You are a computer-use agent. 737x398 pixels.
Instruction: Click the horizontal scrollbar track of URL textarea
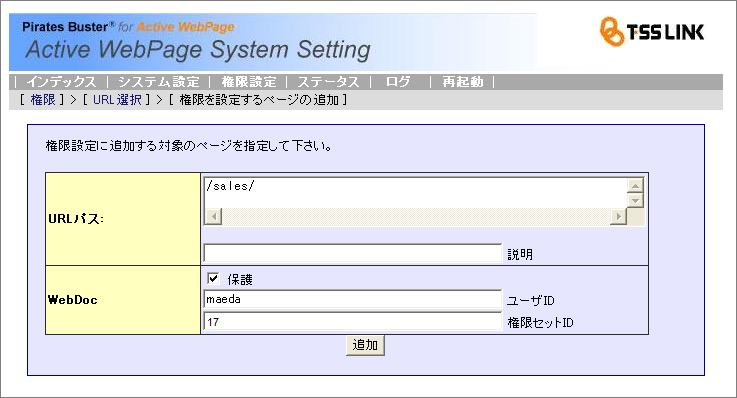click(x=416, y=217)
